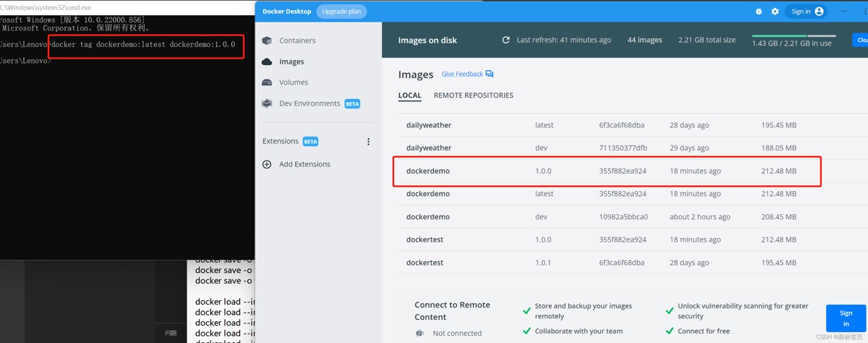Open the Extensions three-dot menu
The width and height of the screenshot is (868, 343).
click(x=368, y=142)
